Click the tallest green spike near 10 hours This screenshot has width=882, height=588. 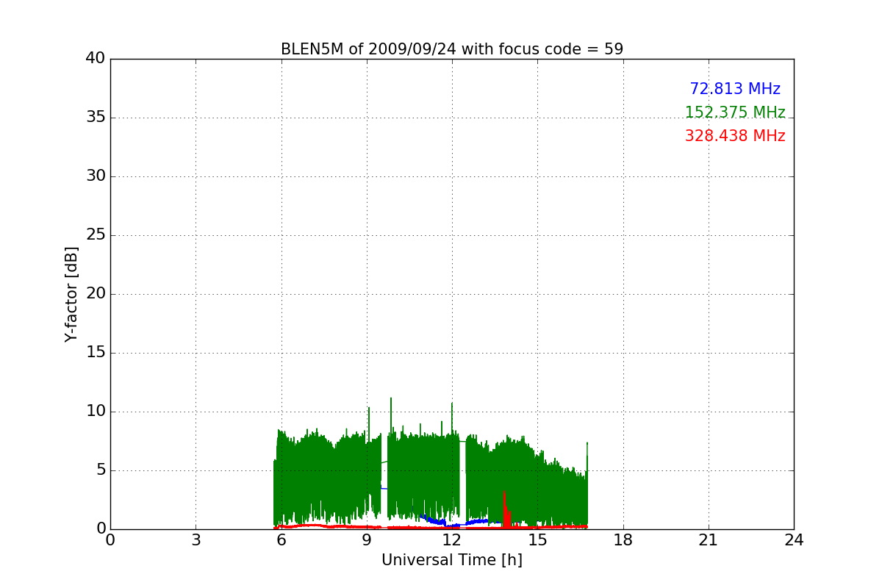tap(391, 415)
